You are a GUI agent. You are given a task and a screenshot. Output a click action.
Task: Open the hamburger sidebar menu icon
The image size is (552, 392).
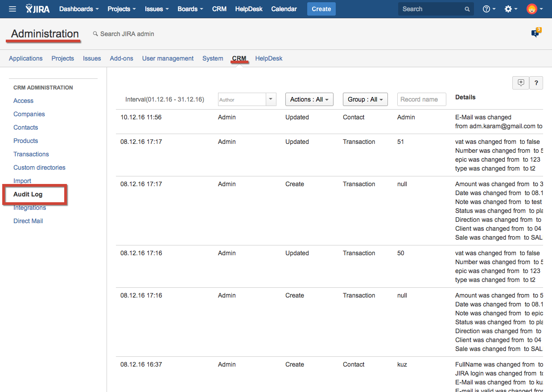(x=12, y=9)
